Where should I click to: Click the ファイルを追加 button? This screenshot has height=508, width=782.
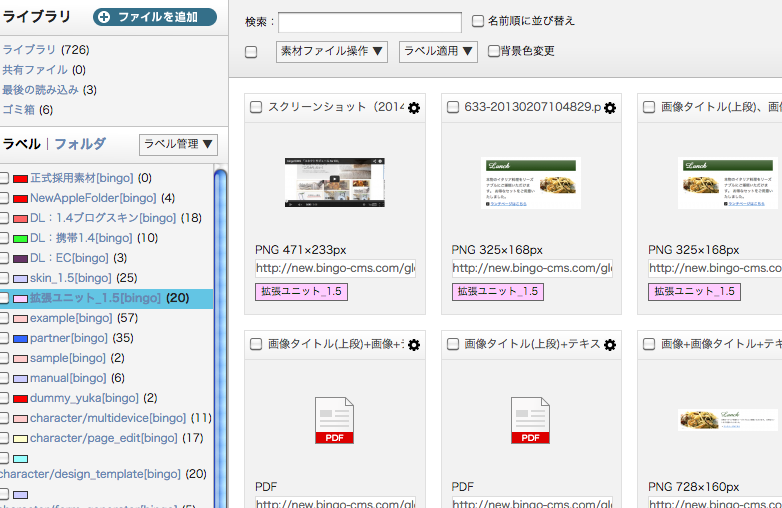[x=155, y=17]
